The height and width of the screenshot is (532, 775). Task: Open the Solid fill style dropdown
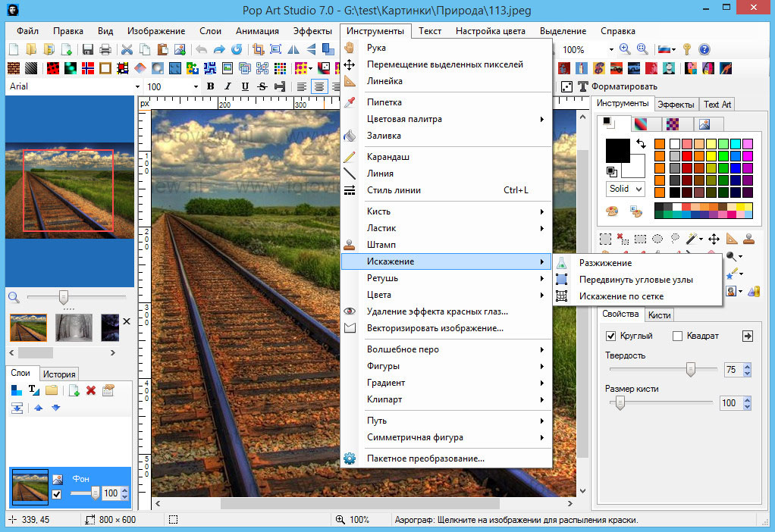626,189
